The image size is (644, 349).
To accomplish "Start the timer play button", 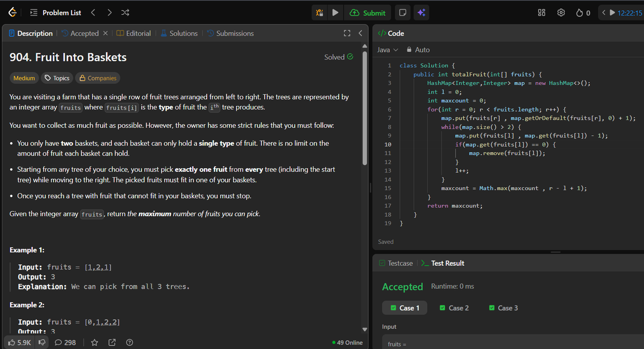I will (x=613, y=13).
